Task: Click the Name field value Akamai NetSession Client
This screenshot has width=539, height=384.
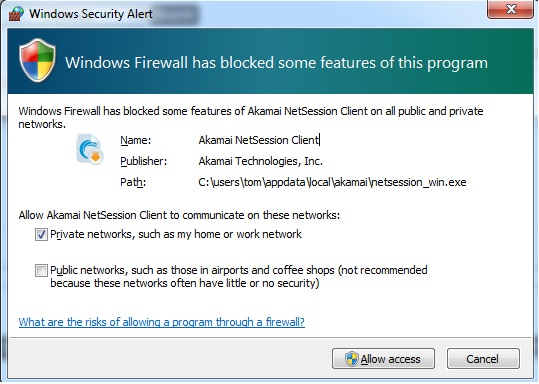Action: click(x=259, y=140)
